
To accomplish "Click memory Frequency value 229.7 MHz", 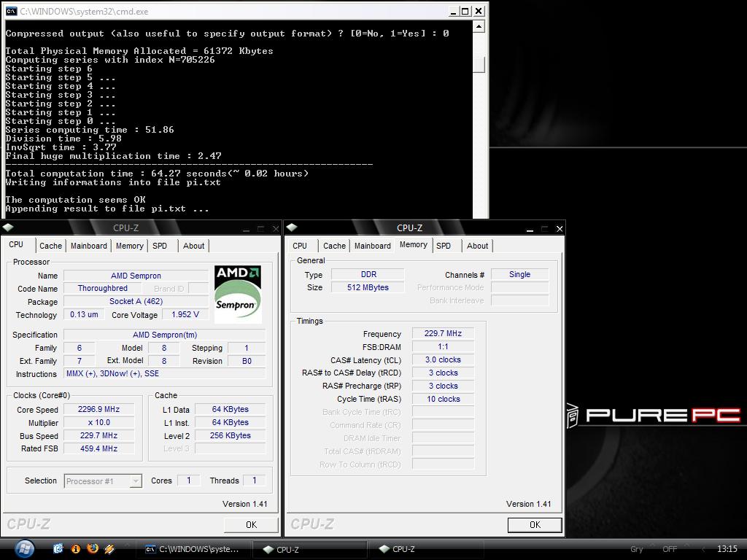I will tap(443, 333).
